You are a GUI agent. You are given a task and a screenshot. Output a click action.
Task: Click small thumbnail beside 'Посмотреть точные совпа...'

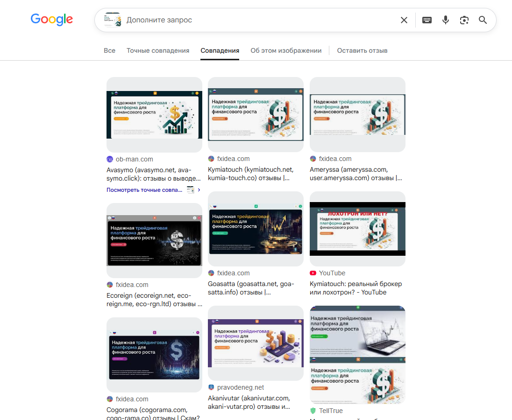[x=191, y=190]
